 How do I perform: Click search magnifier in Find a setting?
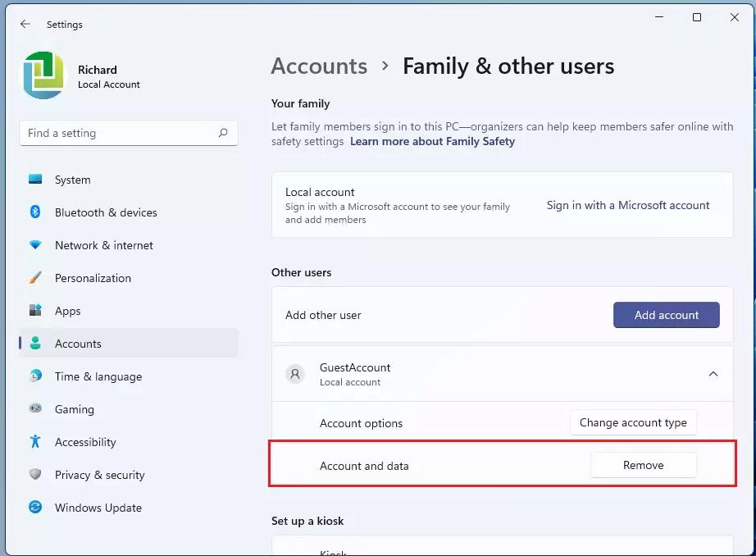[223, 133]
